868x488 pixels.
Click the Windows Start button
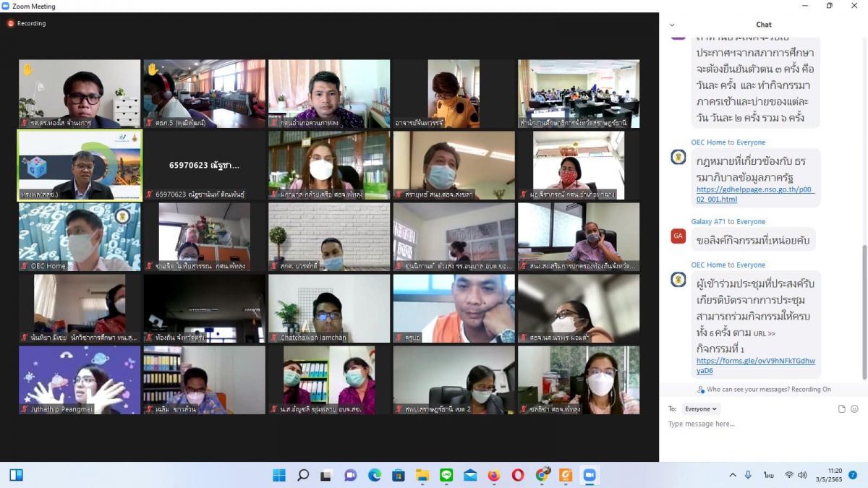(279, 475)
